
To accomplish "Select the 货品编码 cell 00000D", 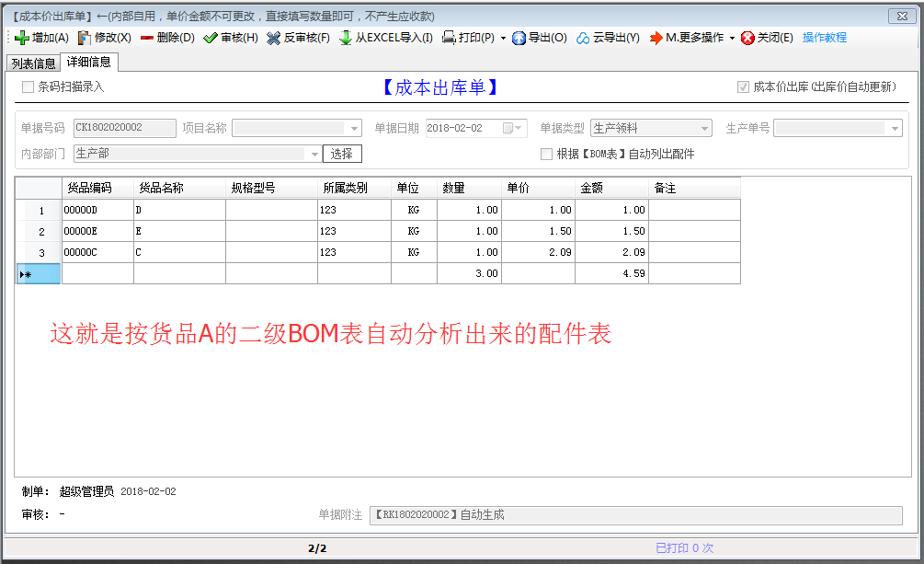I will [x=97, y=210].
